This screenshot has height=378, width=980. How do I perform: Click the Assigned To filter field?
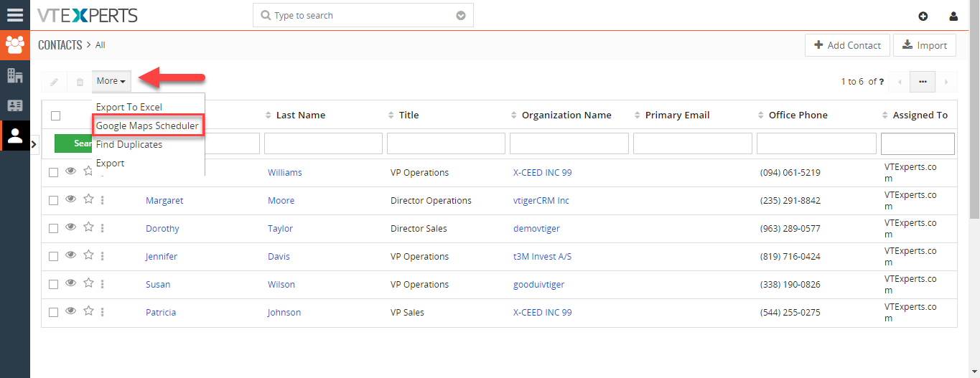click(918, 143)
